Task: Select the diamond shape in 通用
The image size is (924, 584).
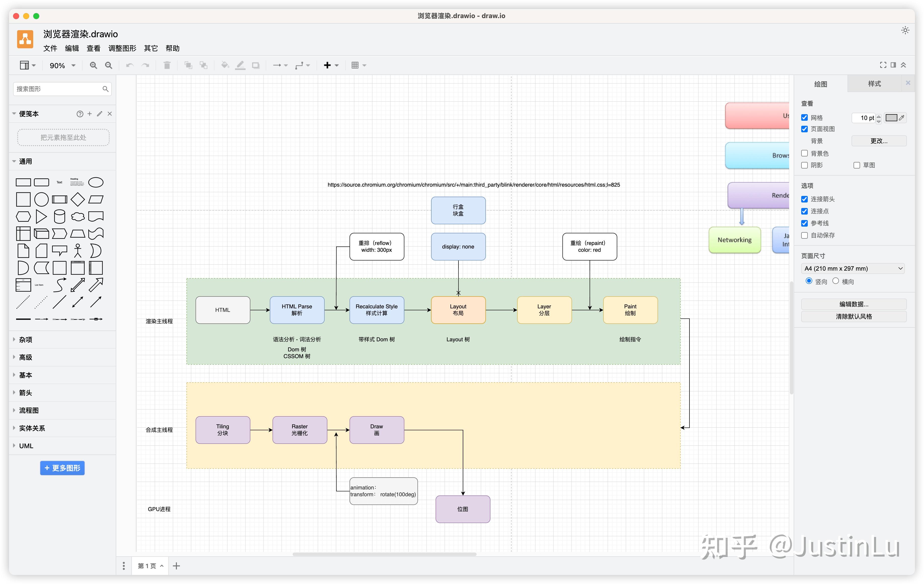Action: coord(78,199)
